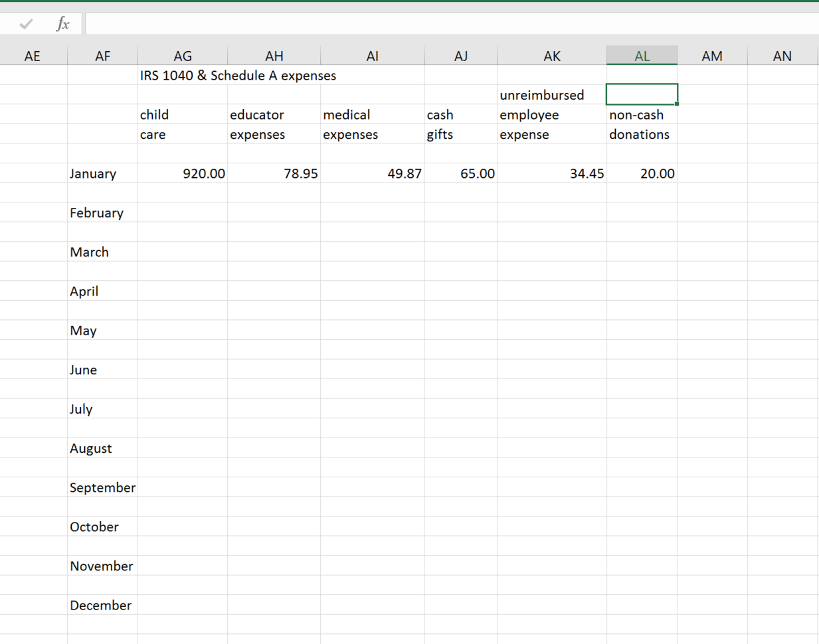Select column header AN
This screenshot has width=819, height=644.
click(782, 56)
